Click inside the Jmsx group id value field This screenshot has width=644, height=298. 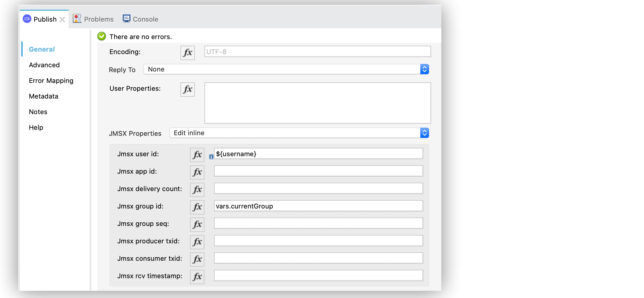click(x=318, y=206)
